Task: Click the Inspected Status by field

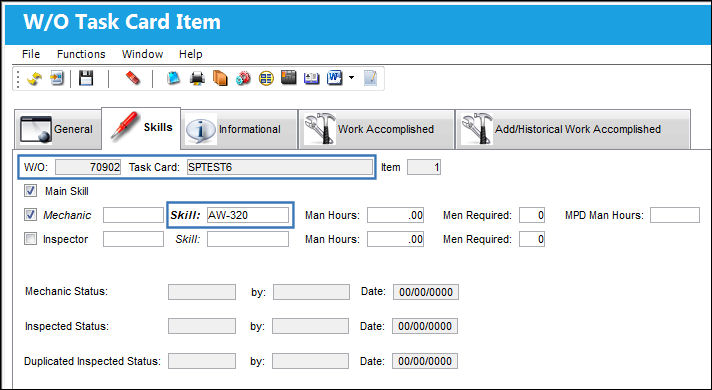Action: pyautogui.click(x=311, y=326)
